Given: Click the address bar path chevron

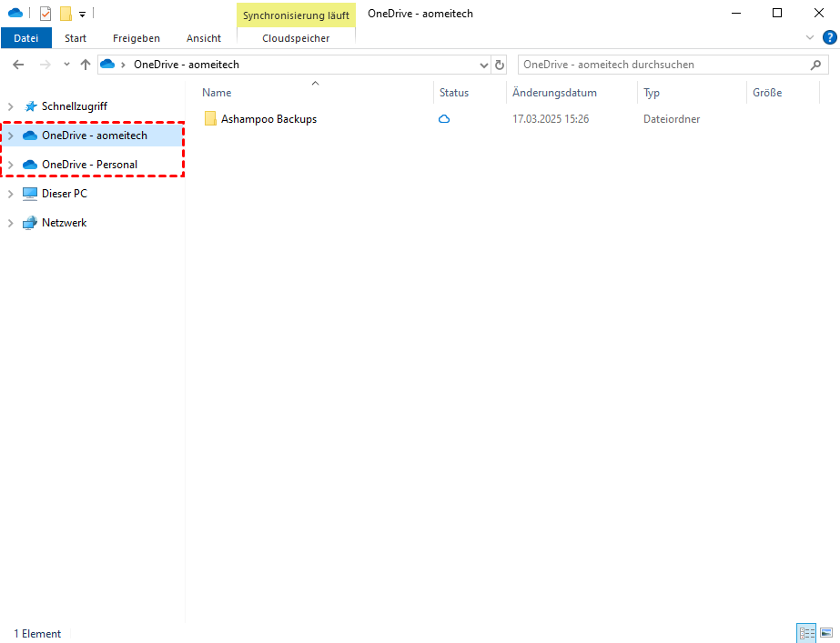Looking at the screenshot, I should point(123,65).
